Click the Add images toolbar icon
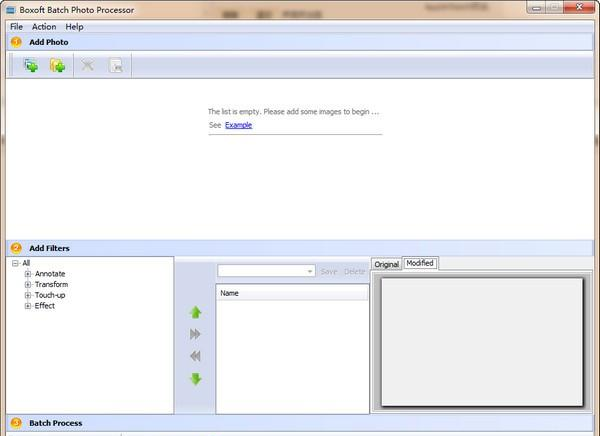This screenshot has width=600, height=436. coord(31,65)
